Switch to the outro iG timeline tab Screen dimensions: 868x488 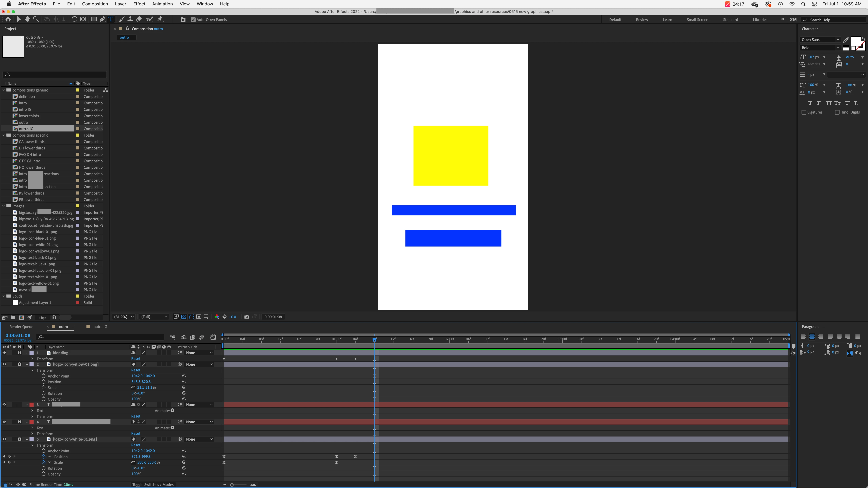point(100,327)
